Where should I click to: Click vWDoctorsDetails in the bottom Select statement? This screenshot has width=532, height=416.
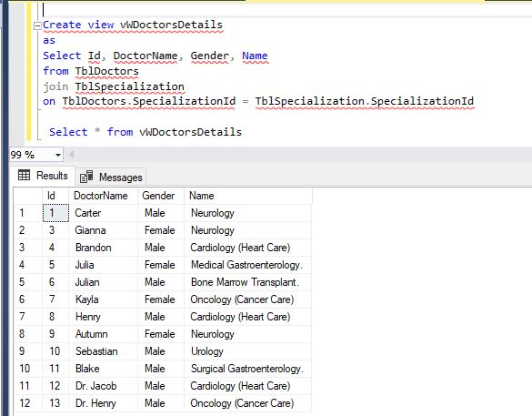[x=190, y=132]
